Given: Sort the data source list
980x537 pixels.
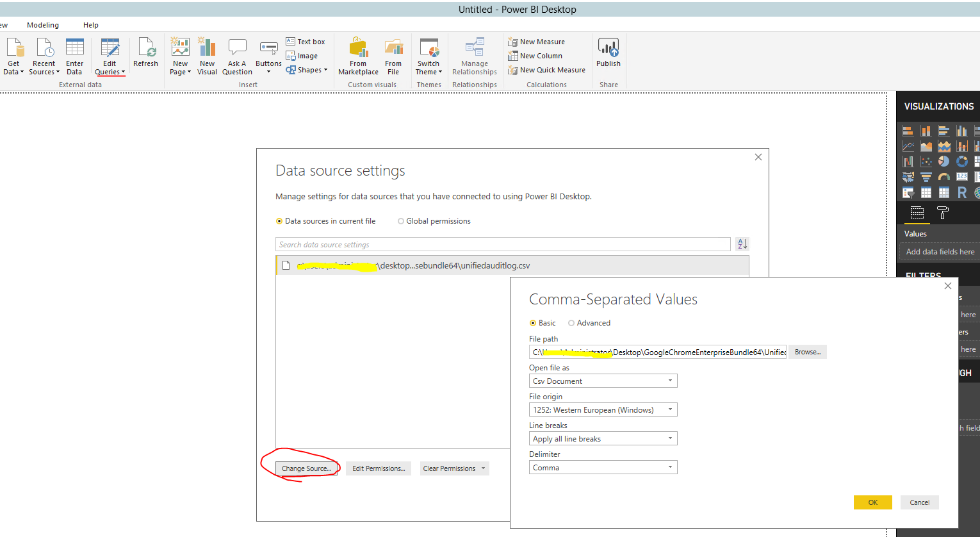Looking at the screenshot, I should [742, 244].
